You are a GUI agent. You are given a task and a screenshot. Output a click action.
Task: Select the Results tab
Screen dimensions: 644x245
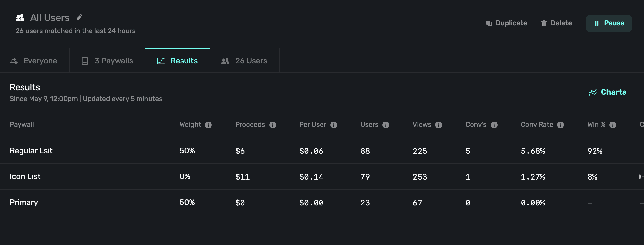pos(177,61)
